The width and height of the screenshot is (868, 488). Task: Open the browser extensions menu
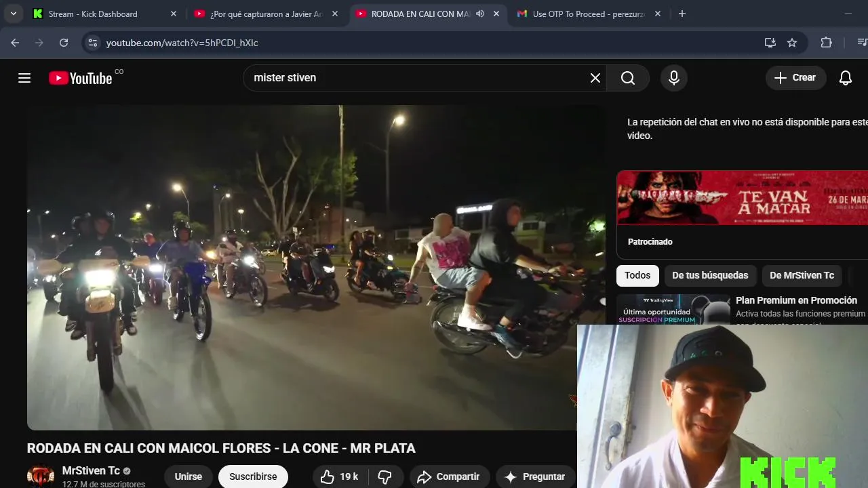coord(826,43)
